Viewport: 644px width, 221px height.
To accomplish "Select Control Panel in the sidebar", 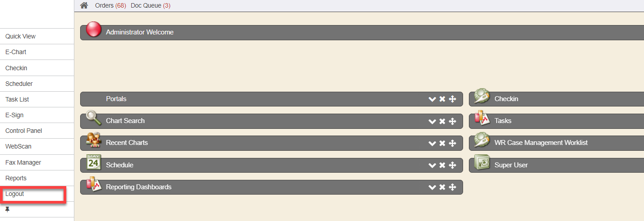I will [23, 131].
